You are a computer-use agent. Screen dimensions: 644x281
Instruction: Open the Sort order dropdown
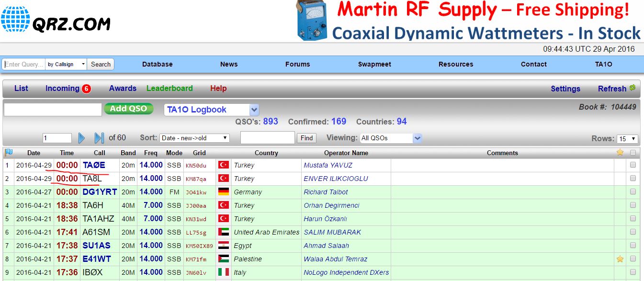click(x=194, y=138)
